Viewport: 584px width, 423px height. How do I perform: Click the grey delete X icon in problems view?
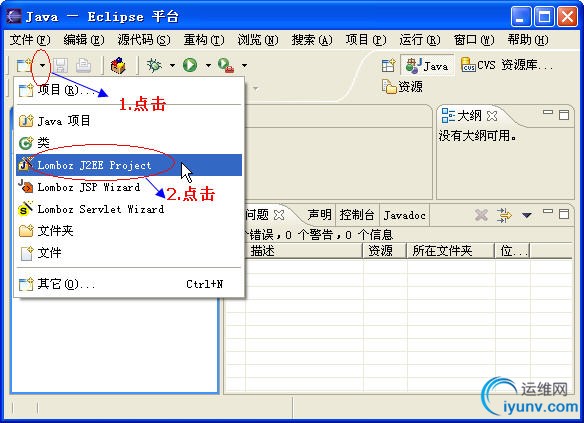pos(481,215)
